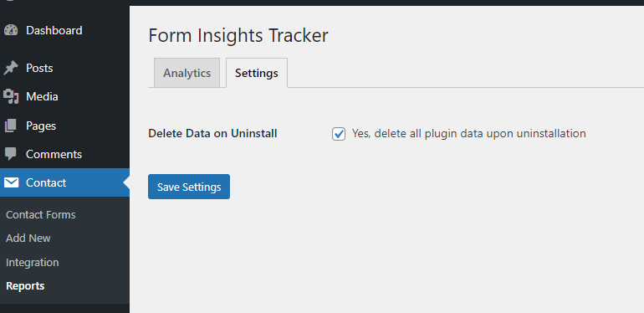Click the Comments speech bubble icon
The image size is (644, 313).
[11, 155]
